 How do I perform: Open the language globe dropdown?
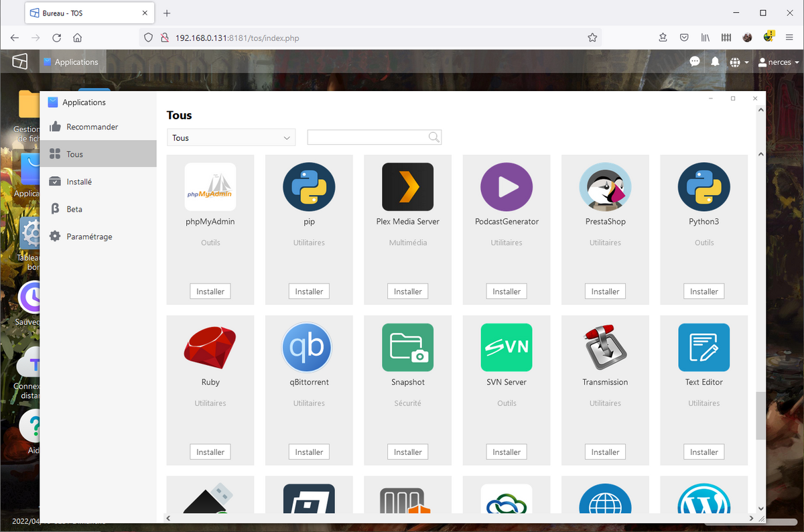(739, 62)
